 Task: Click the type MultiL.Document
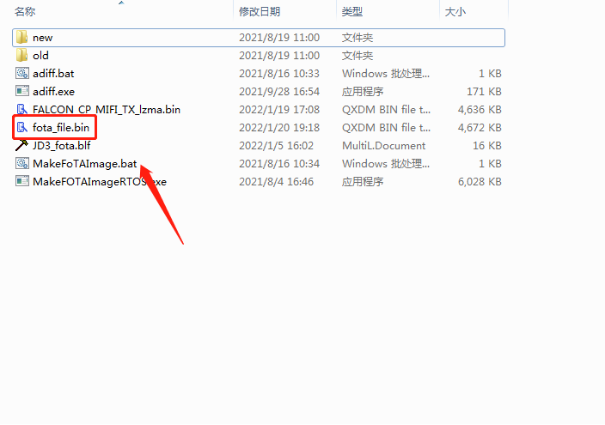[384, 146]
